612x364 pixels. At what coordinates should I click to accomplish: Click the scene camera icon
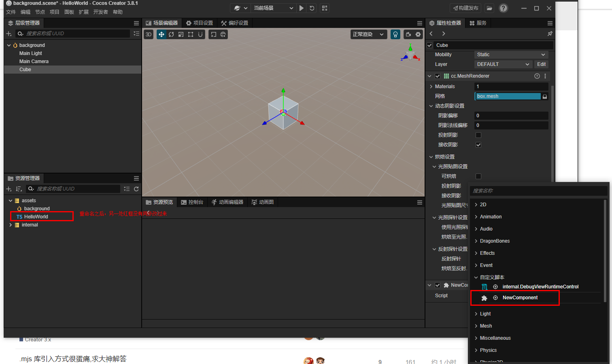(x=408, y=34)
